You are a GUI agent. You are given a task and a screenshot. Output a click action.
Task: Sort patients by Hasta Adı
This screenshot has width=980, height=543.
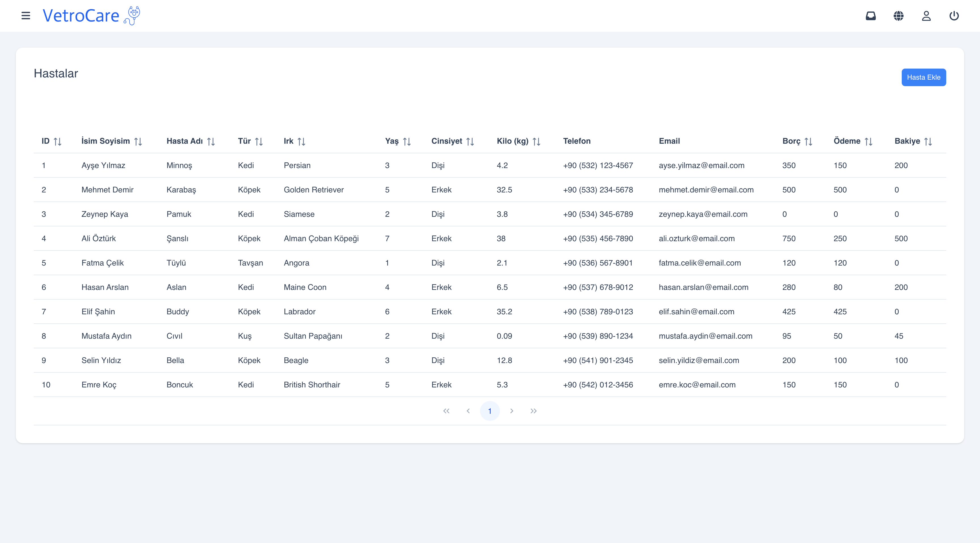pyautogui.click(x=211, y=141)
